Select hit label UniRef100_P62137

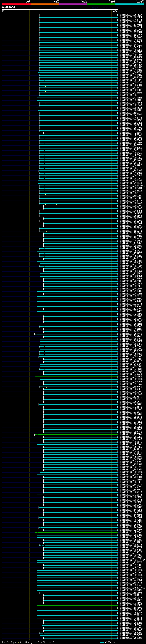(x=131, y=497)
